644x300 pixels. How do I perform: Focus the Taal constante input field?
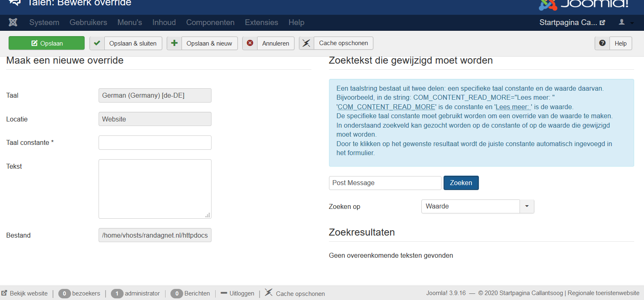pos(155,143)
